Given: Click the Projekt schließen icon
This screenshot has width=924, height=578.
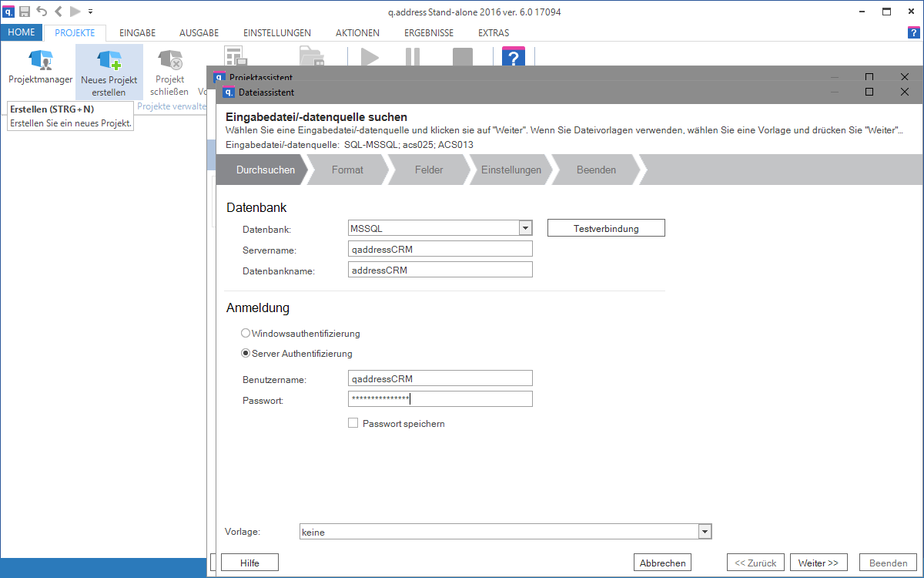Looking at the screenshot, I should click(169, 61).
